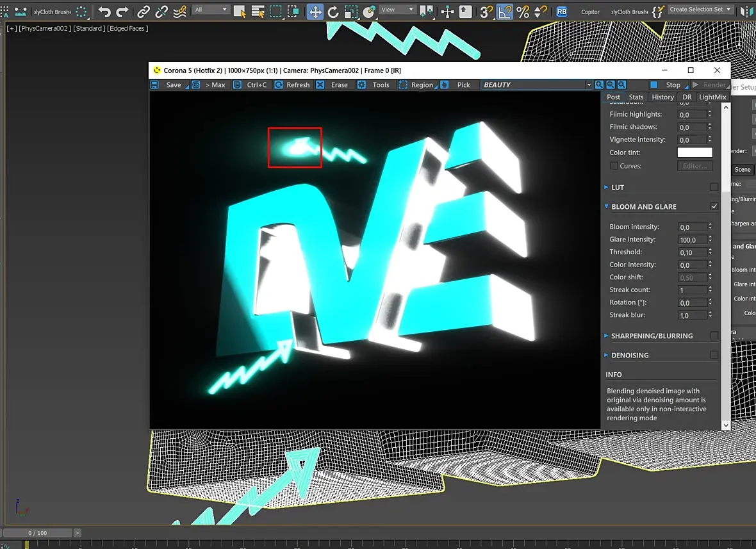Click the Redo arrow in main toolbar
Viewport: 756px width, 549px height.
point(122,12)
